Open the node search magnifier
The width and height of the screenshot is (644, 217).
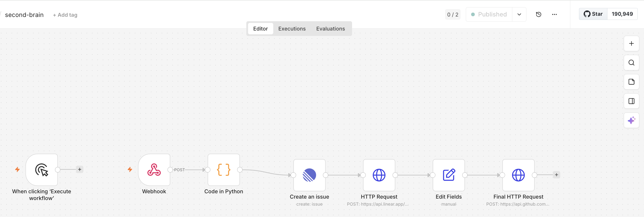pyautogui.click(x=631, y=63)
